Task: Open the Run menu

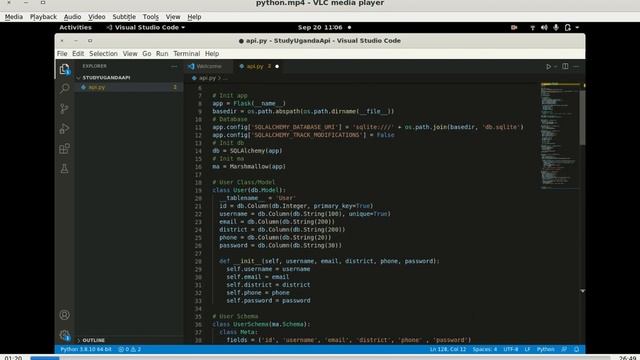Action: pos(162,53)
